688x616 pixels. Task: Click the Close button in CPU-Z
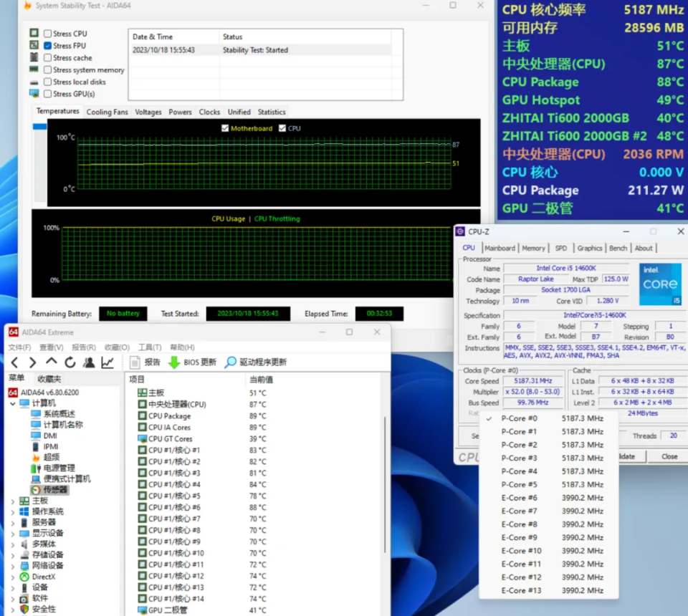coord(669,456)
